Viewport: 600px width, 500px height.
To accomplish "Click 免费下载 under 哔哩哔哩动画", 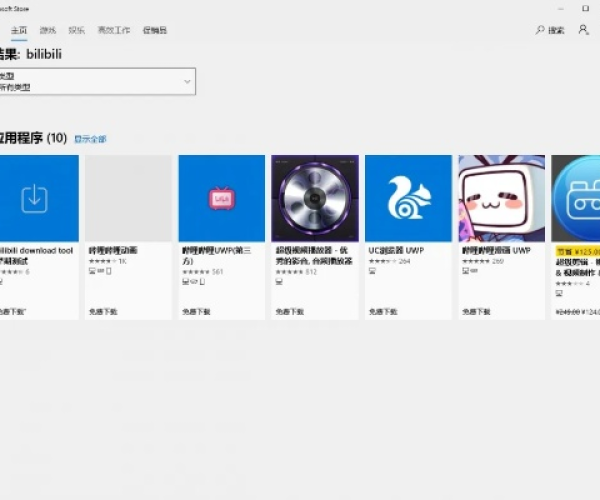I will tap(103, 312).
